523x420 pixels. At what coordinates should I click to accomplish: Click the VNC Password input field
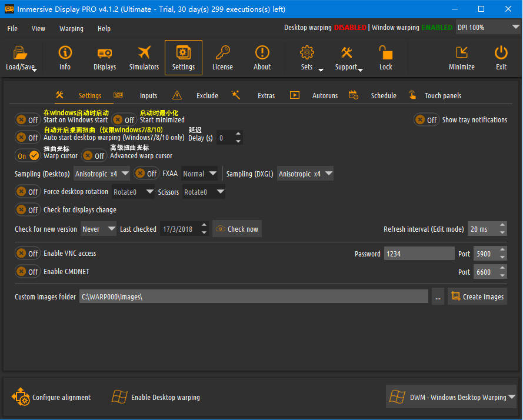click(x=419, y=254)
